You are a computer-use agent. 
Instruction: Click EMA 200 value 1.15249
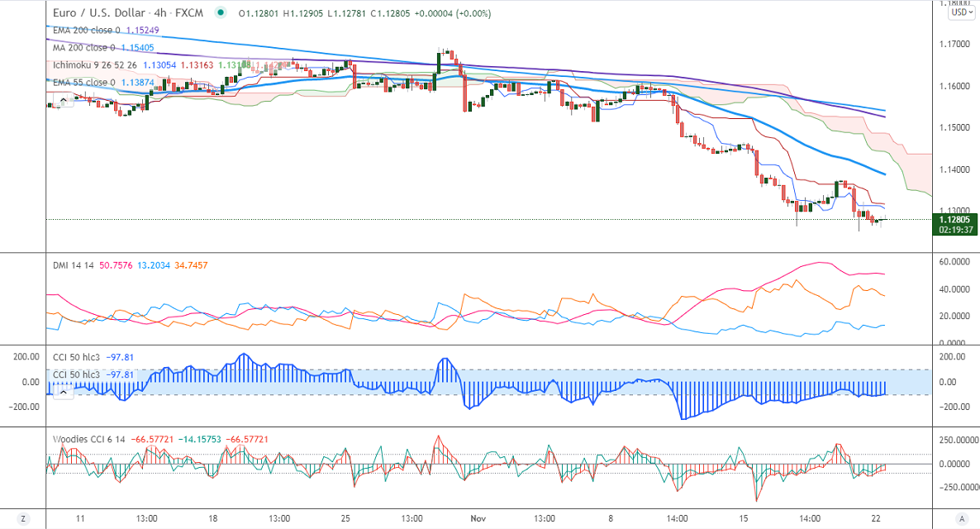[142, 30]
